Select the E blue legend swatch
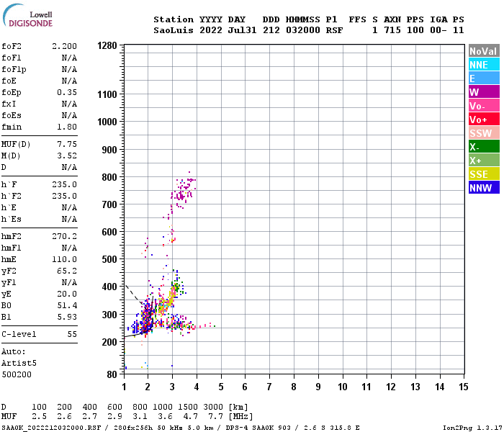The height and width of the screenshot is (432, 504). click(x=484, y=78)
